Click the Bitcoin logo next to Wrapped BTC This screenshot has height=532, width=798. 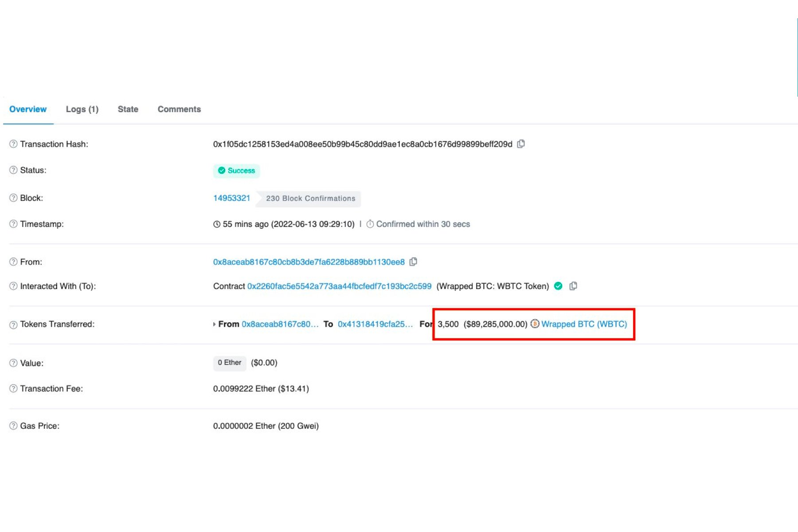(535, 324)
